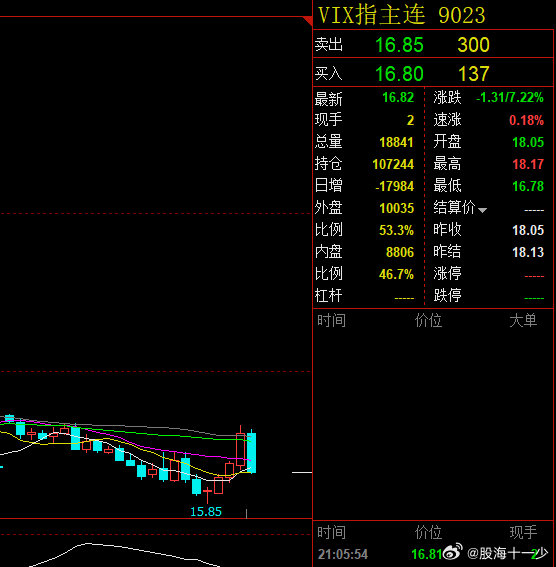This screenshot has width=556, height=567.
Task: Click the last cyan candlestick on chart
Action: 252,451
